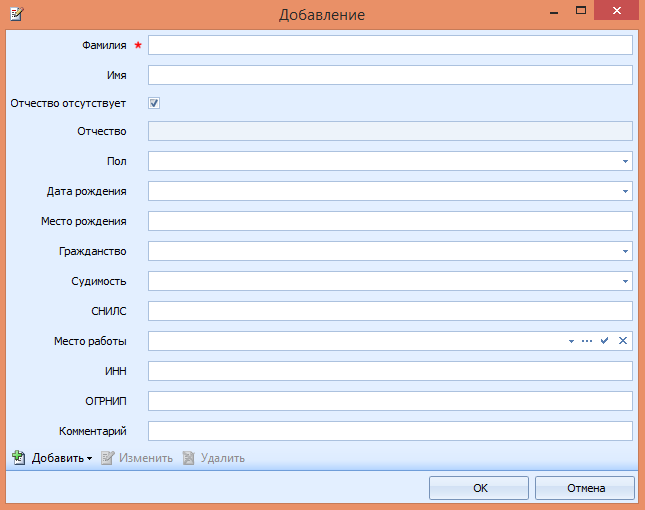Image resolution: width=645 pixels, height=510 pixels.
Task: Focus the Место рождения input field
Action: tap(390, 221)
